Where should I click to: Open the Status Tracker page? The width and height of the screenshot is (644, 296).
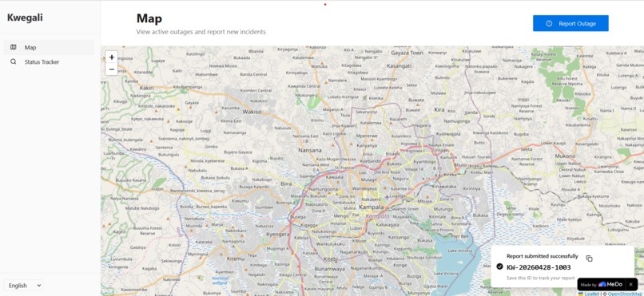pos(49,62)
